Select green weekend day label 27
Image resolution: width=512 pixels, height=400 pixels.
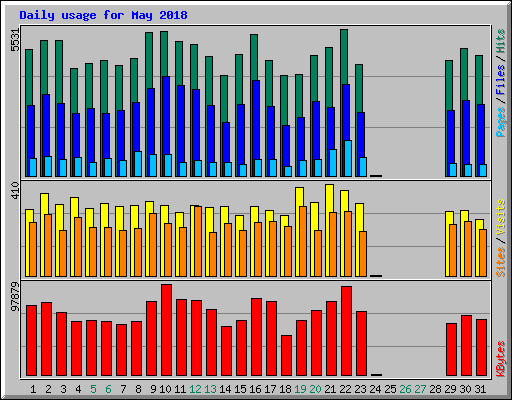click(x=420, y=389)
